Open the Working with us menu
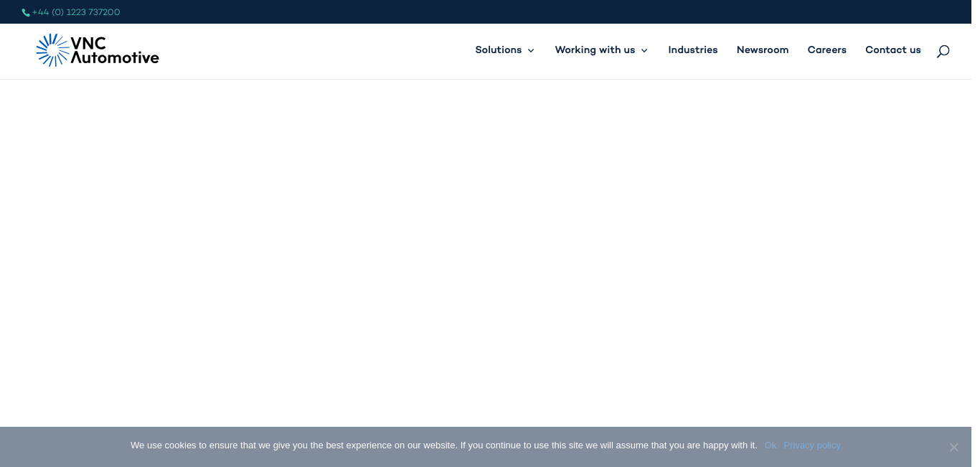This screenshot has width=980, height=467. pos(595,50)
